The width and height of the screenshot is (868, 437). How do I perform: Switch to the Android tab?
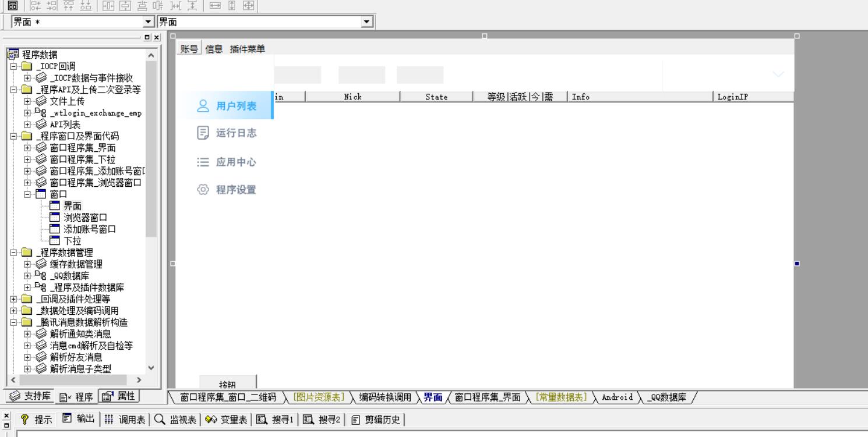pos(617,397)
